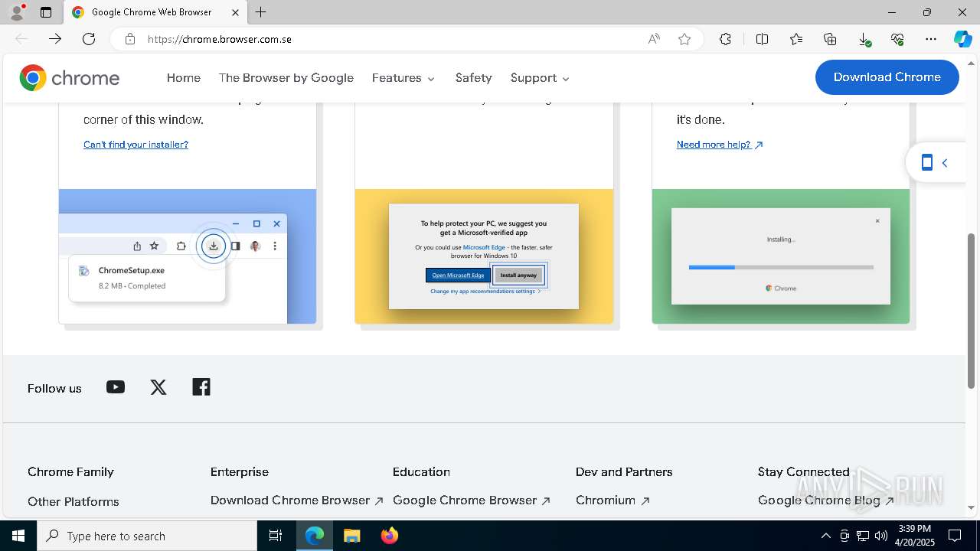Open the Home menu item
The image size is (980, 551).
tap(184, 77)
